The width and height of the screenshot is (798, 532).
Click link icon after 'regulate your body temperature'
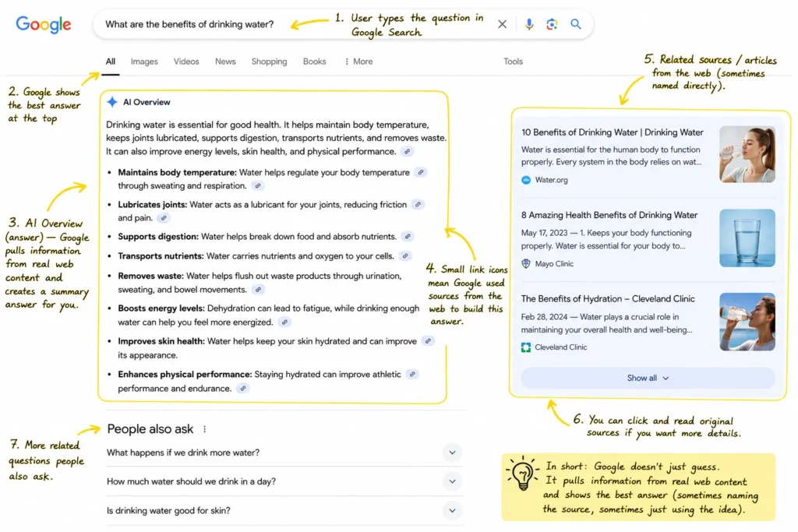tap(421, 172)
